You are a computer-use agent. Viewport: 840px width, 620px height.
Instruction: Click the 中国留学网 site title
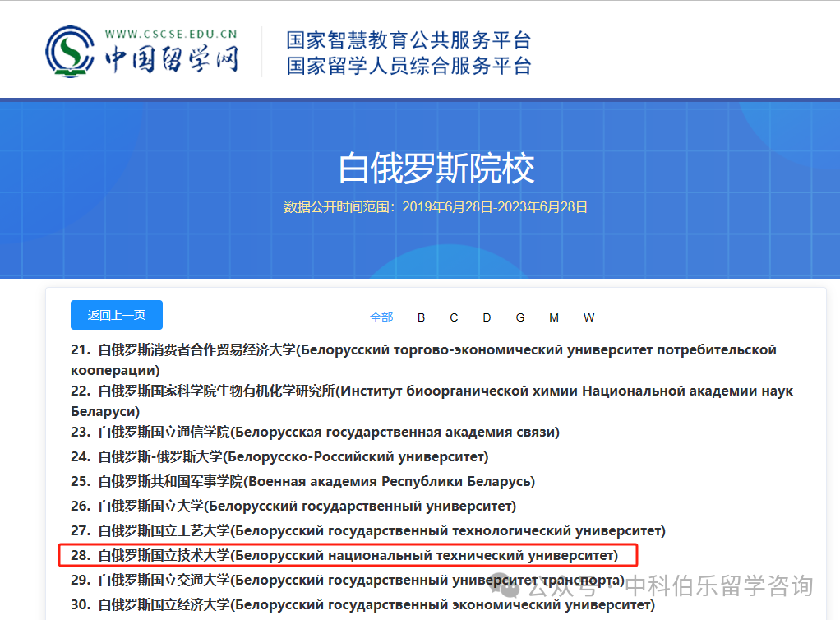click(x=172, y=58)
